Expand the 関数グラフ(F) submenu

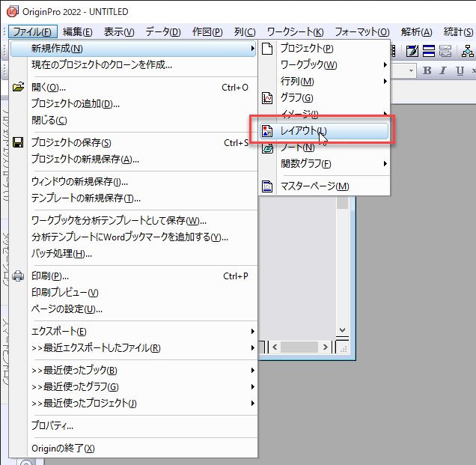324,164
